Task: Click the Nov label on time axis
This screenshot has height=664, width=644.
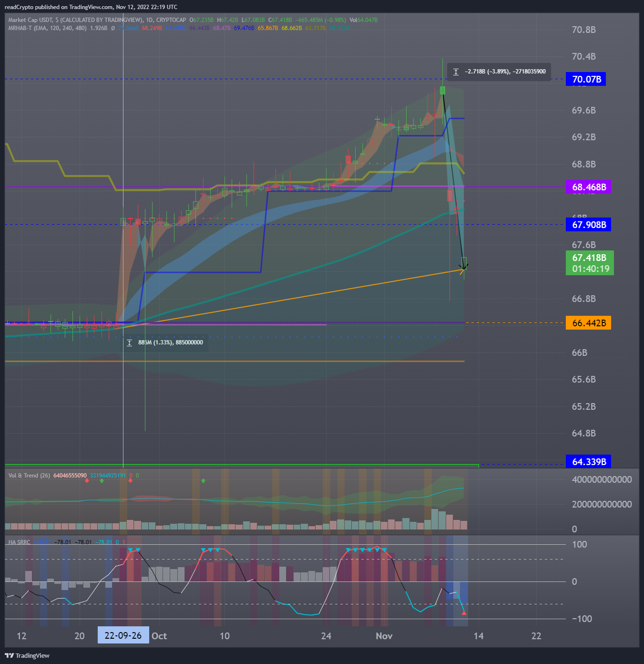Action: (384, 636)
